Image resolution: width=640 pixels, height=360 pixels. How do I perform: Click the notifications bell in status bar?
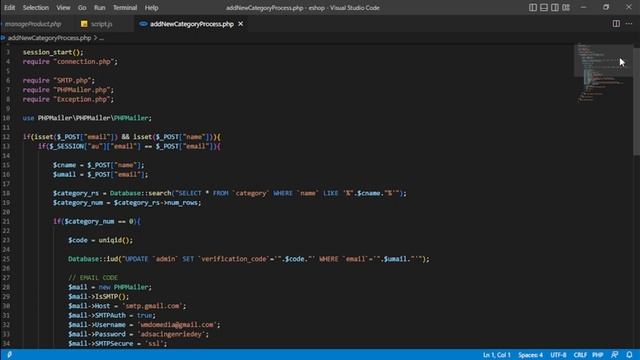point(629,355)
